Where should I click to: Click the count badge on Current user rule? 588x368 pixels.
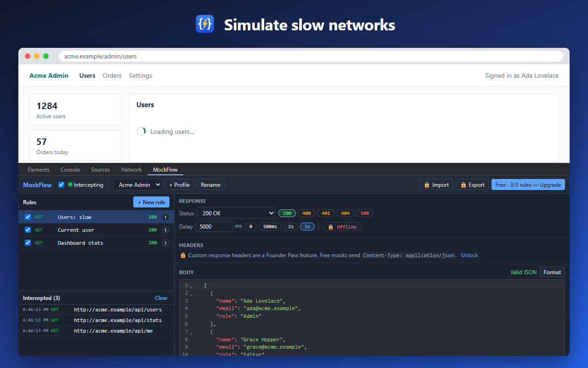pyautogui.click(x=165, y=230)
